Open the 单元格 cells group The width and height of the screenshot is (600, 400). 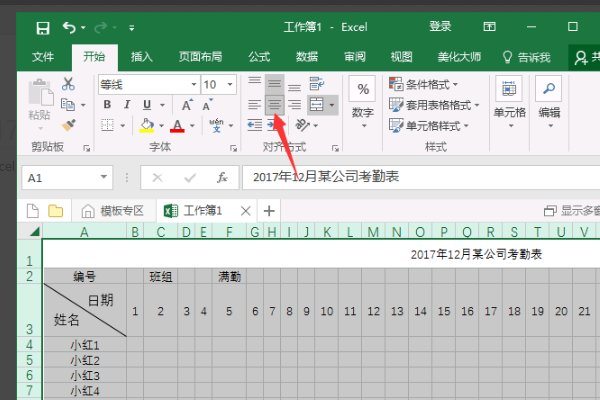[509, 102]
